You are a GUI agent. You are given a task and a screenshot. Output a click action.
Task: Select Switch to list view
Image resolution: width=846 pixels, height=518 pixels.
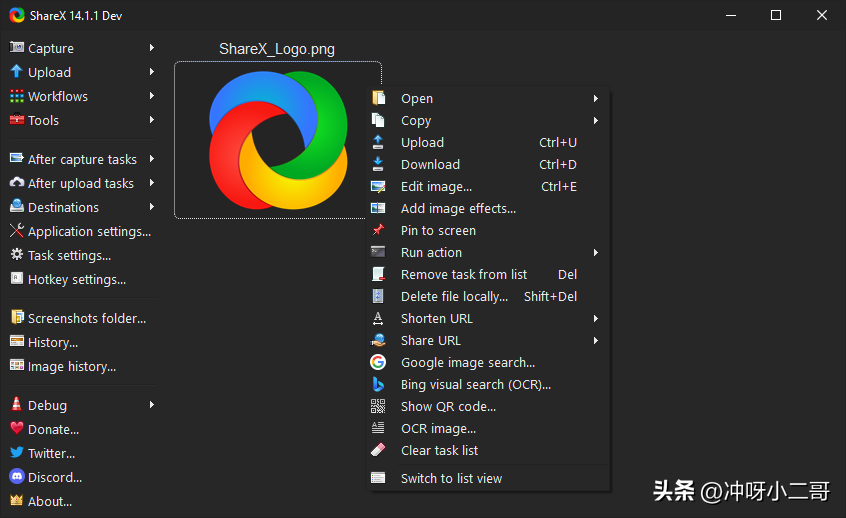[x=451, y=478]
